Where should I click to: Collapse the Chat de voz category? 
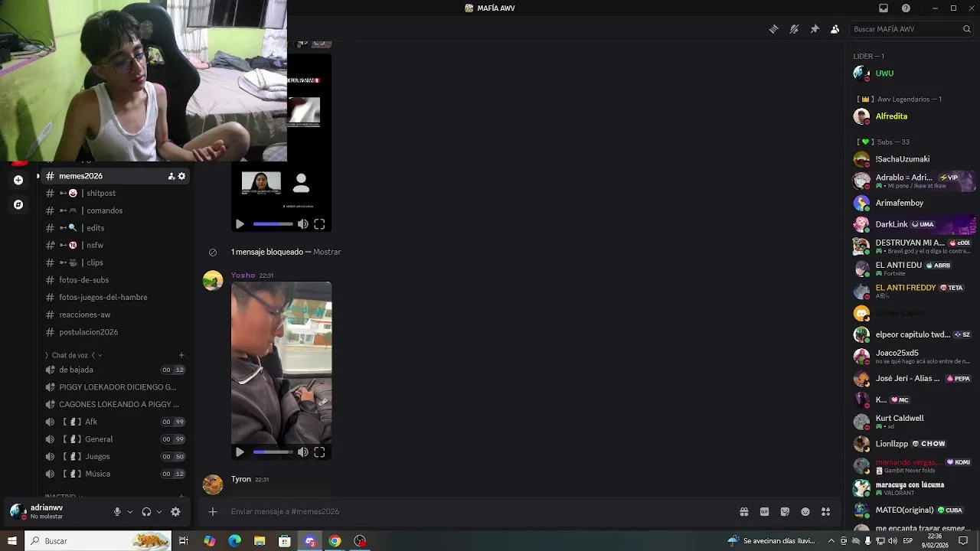pos(73,355)
